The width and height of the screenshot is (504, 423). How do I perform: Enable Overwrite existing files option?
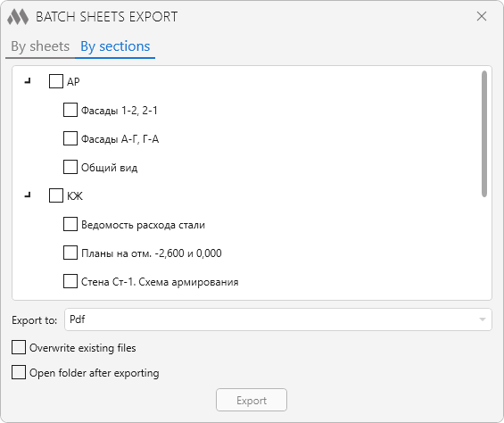pos(19,348)
